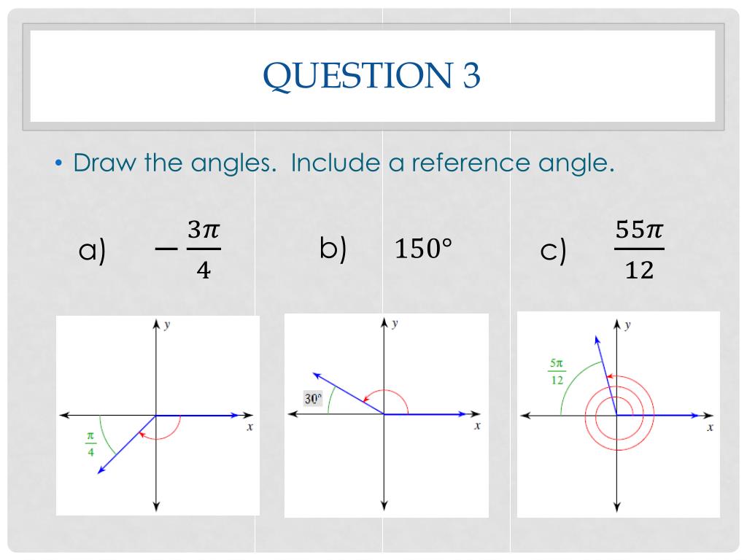Click the y axis label in first graph

tap(167, 325)
